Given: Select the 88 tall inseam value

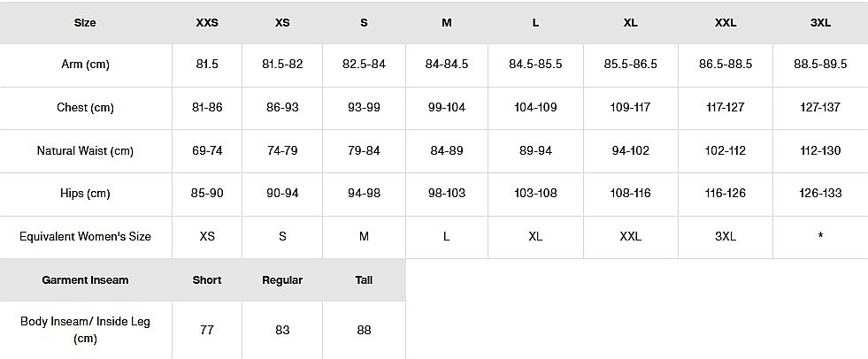Looking at the screenshot, I should 364,330.
